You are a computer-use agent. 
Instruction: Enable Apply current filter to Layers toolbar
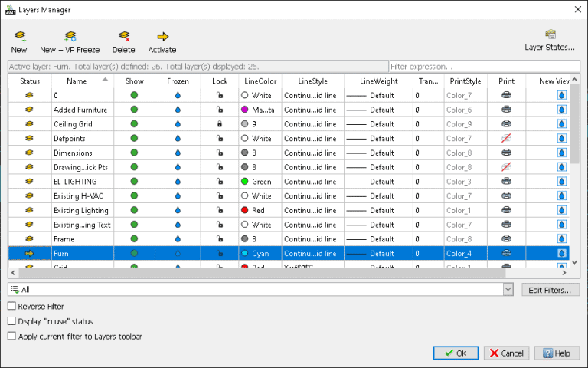pyautogui.click(x=11, y=336)
